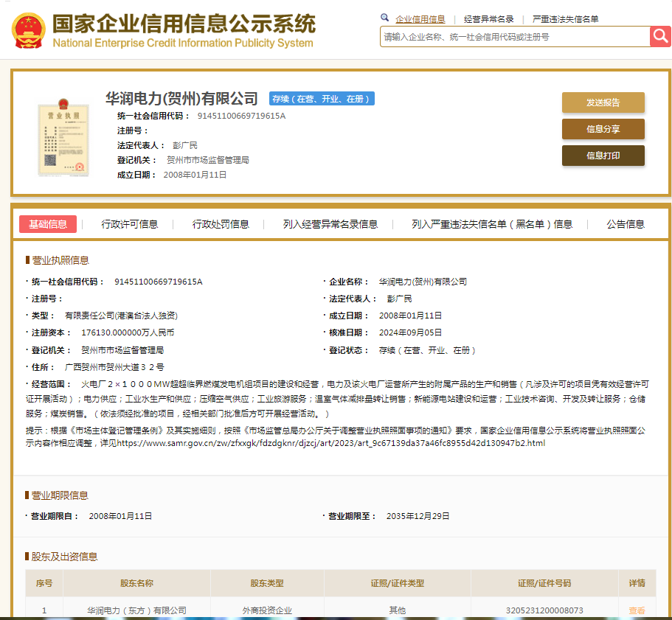
Task: Click the 证照/证件类型 column header
Action: [x=398, y=583]
